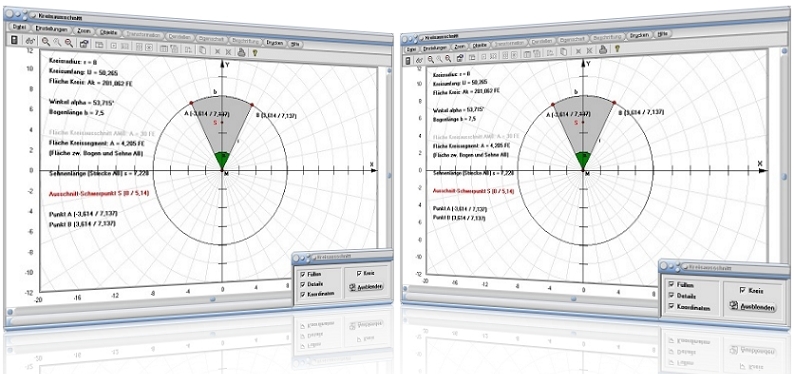The image size is (794, 374).
Task: Open Zoom menu in right window
Action: tap(460, 47)
